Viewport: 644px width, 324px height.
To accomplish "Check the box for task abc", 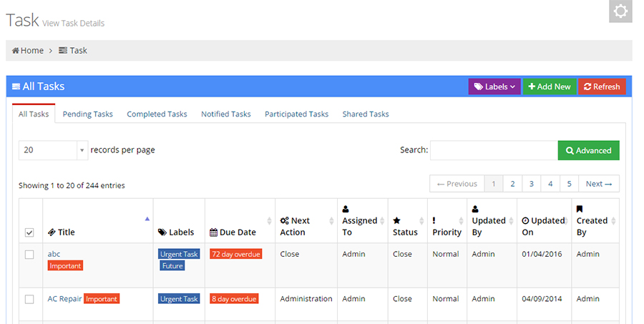I will click(x=29, y=255).
